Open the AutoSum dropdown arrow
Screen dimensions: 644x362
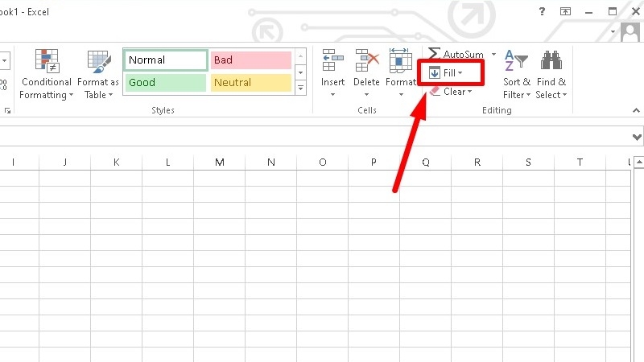493,55
